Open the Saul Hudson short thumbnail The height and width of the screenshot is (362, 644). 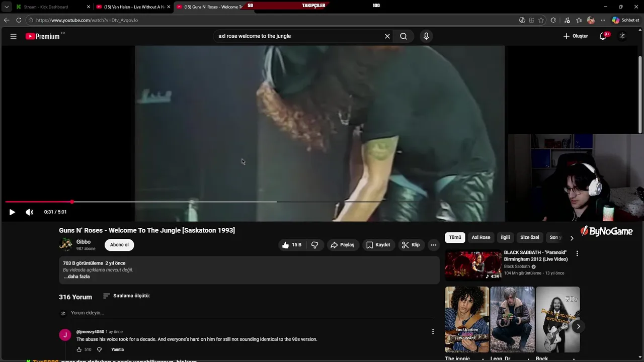[x=467, y=319]
